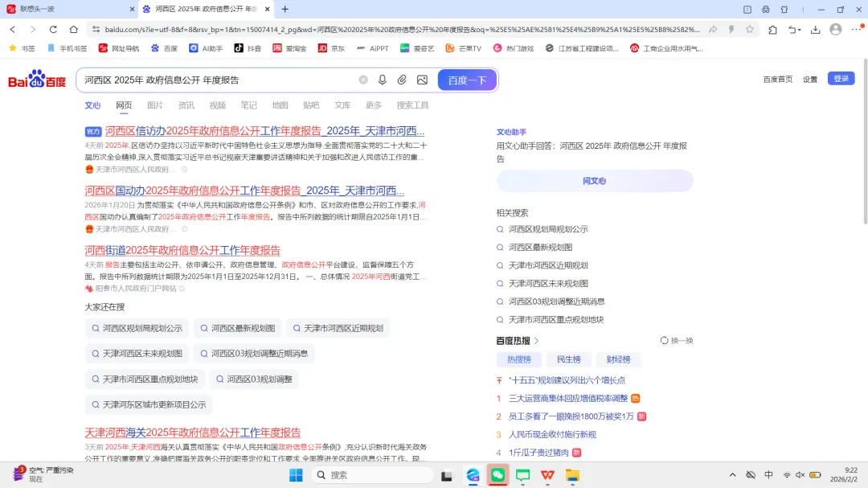Screen dimensions: 868x488
Task: Switch to the 地图 search tab
Action: coord(280,105)
